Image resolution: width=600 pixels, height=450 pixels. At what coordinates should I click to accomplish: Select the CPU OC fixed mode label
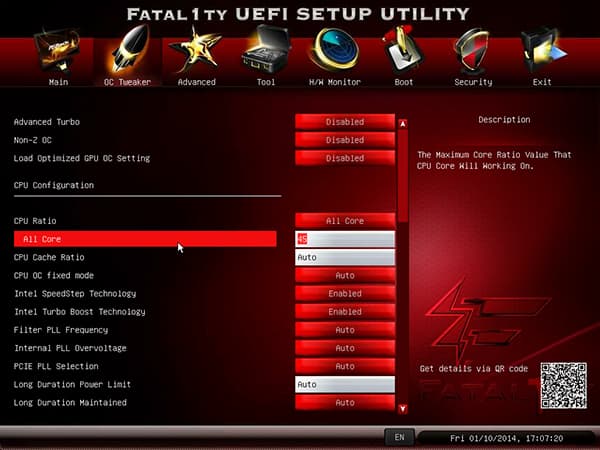pos(54,276)
